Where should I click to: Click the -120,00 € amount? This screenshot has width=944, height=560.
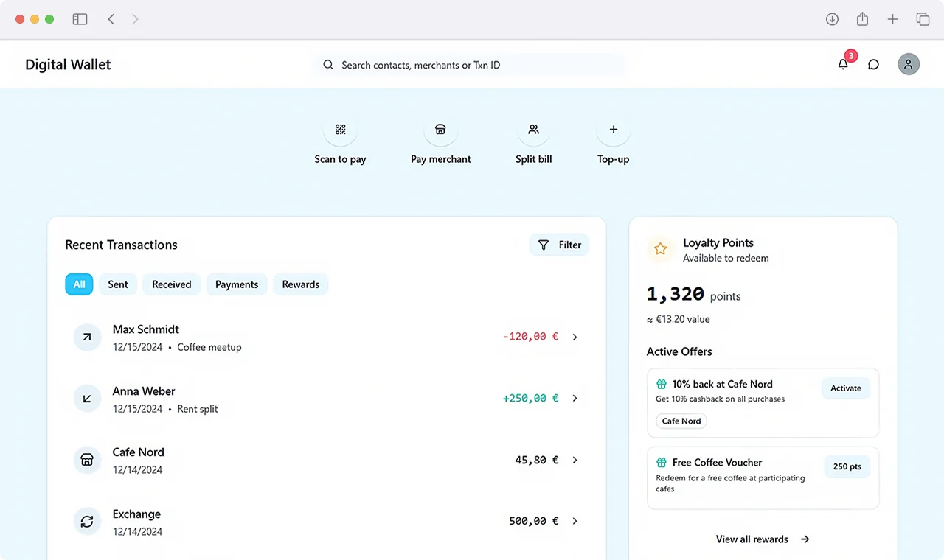click(530, 337)
